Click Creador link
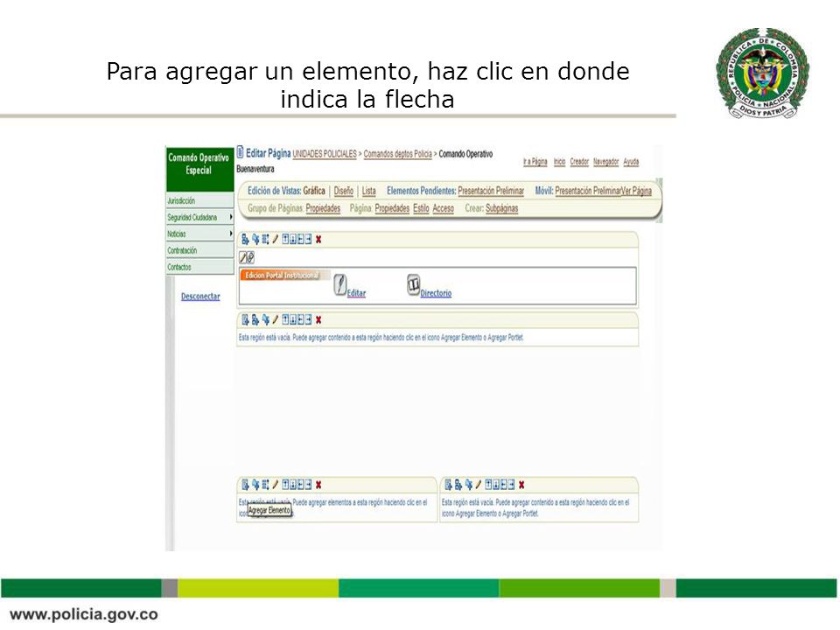840x630 pixels. [579, 161]
